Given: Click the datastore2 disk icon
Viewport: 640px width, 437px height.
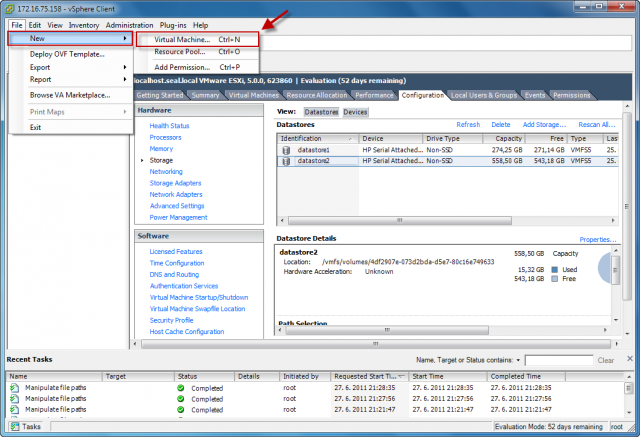Looking at the screenshot, I should click(x=286, y=161).
